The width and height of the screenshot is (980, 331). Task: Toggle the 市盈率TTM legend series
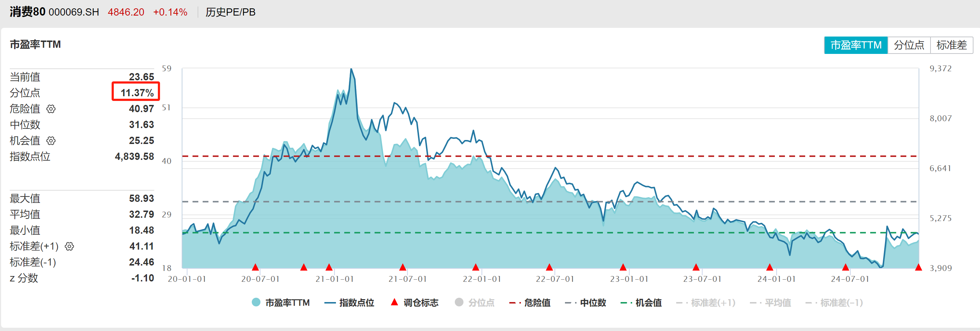(281, 303)
